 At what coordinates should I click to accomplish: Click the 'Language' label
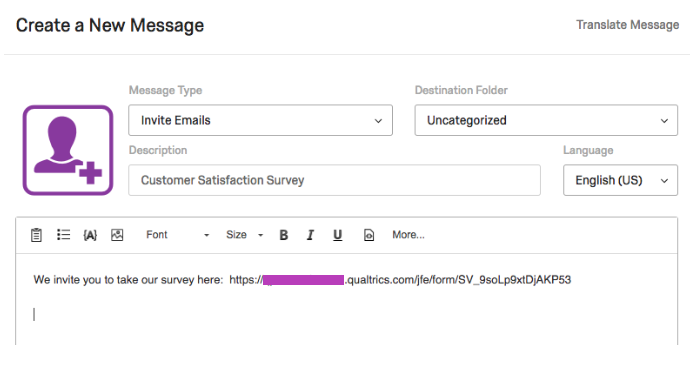coord(588,151)
